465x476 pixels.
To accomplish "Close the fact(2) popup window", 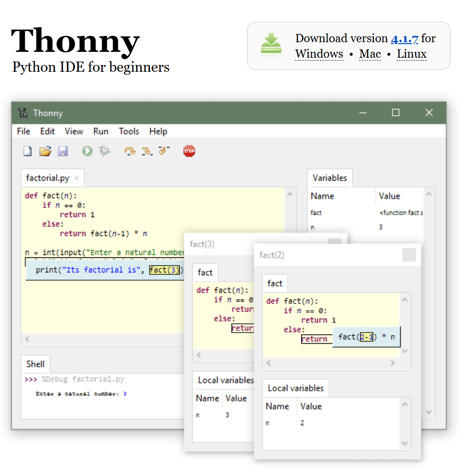I will [x=409, y=254].
